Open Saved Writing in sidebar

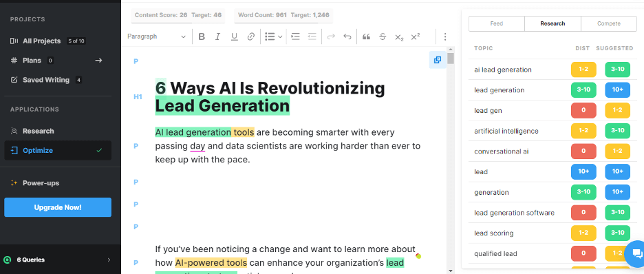(46, 80)
